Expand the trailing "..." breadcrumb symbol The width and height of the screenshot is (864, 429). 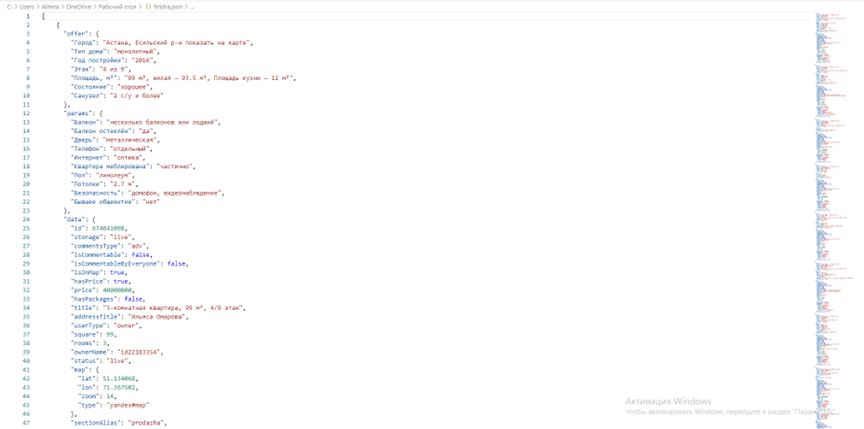192,6
